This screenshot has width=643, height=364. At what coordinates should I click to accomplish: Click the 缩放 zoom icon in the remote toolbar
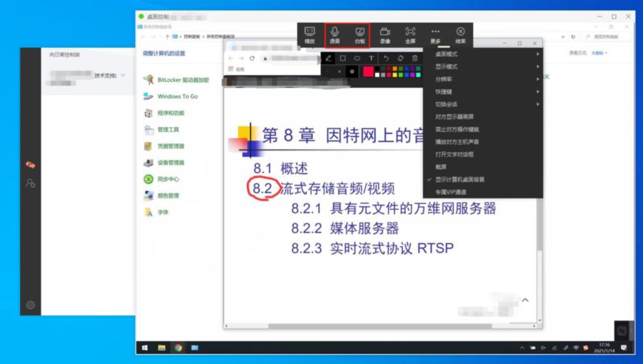point(309,35)
